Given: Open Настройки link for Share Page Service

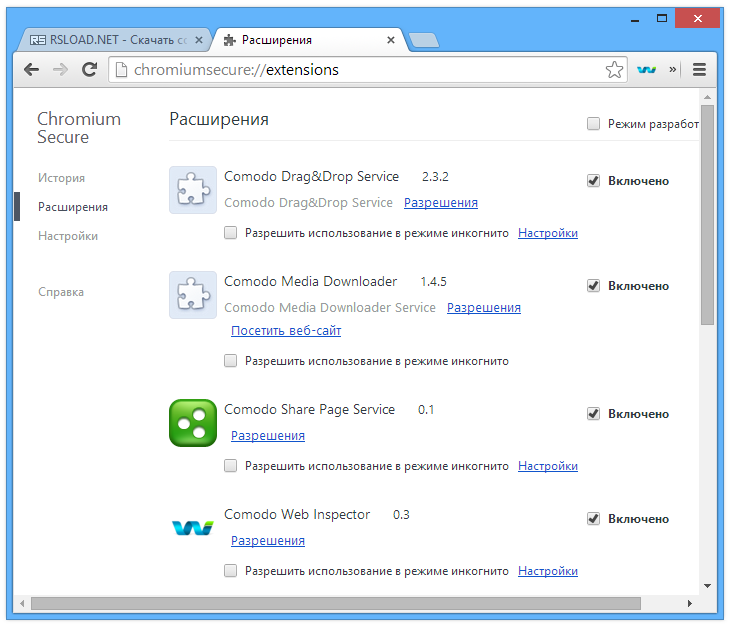Looking at the screenshot, I should point(548,466).
